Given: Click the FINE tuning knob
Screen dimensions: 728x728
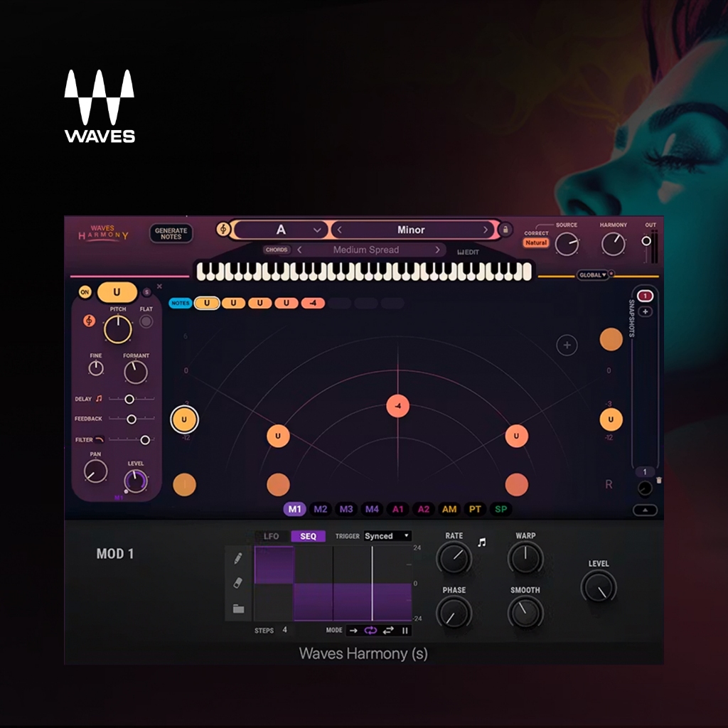Looking at the screenshot, I should pos(96,368).
